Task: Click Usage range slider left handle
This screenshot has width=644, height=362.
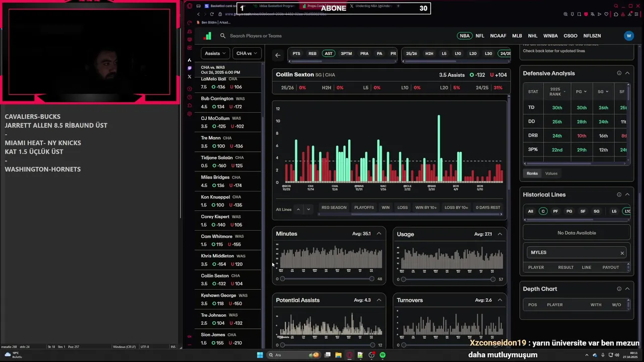Action: click(x=403, y=279)
